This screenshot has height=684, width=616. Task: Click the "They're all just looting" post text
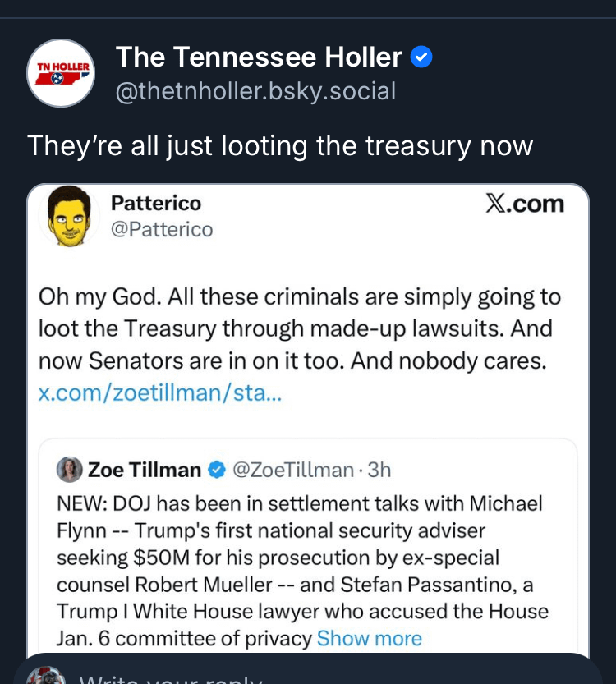[280, 145]
